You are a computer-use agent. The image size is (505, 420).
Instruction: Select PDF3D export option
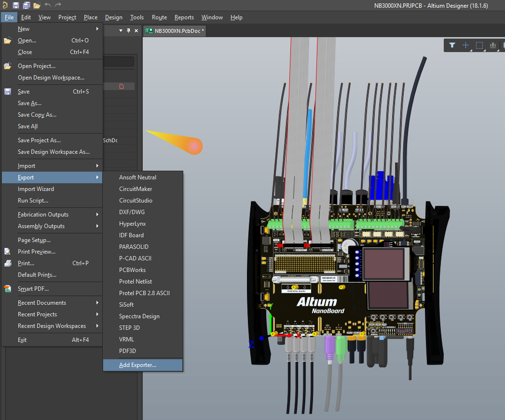coord(127,351)
